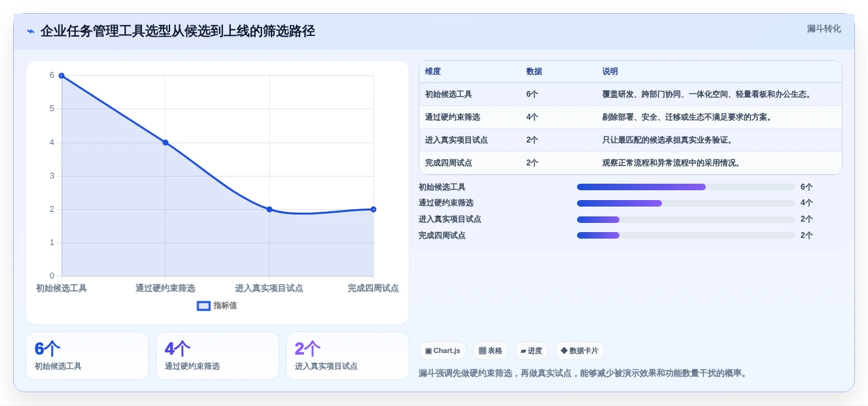This screenshot has height=406, width=868.
Task: Click the chart data point at 完成四周试点
Action: [373, 209]
